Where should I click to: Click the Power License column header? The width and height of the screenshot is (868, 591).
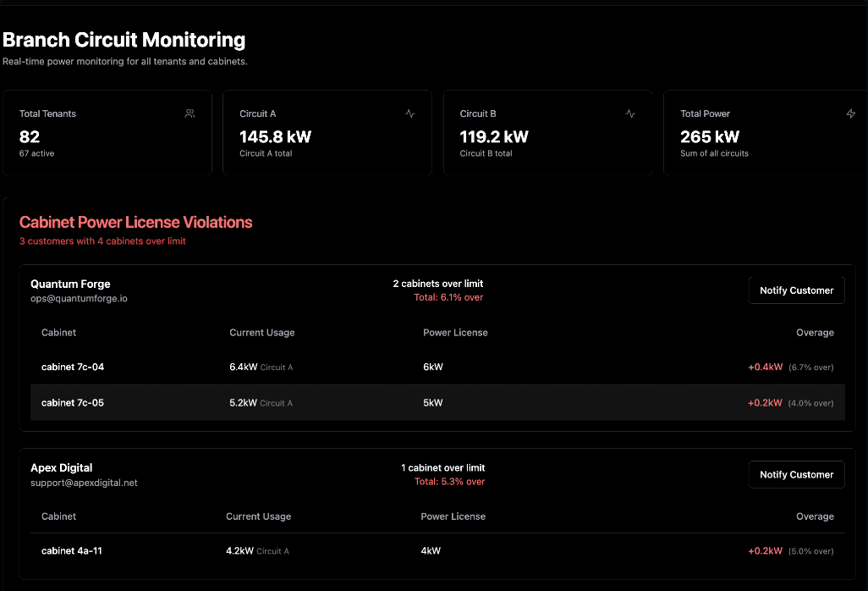click(x=455, y=332)
